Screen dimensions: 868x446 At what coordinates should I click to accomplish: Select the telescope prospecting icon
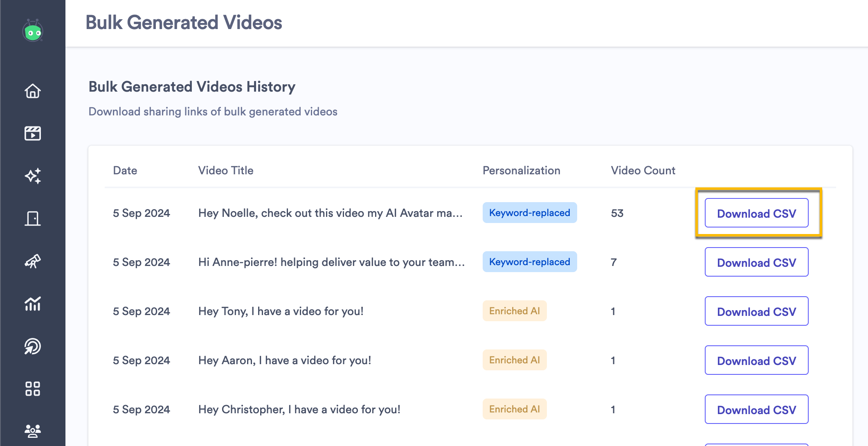coord(33,262)
